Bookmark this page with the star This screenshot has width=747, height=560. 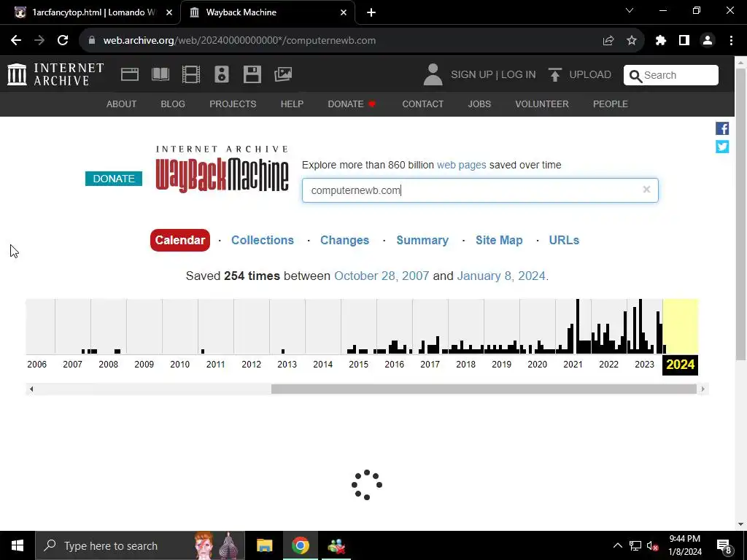tap(631, 41)
